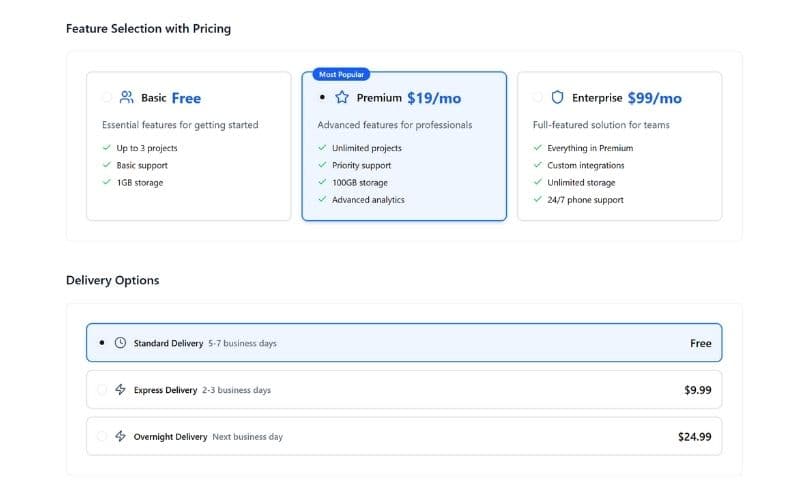Click the $99/mo Enterprise price
The width and height of the screenshot is (800, 500).
(654, 98)
